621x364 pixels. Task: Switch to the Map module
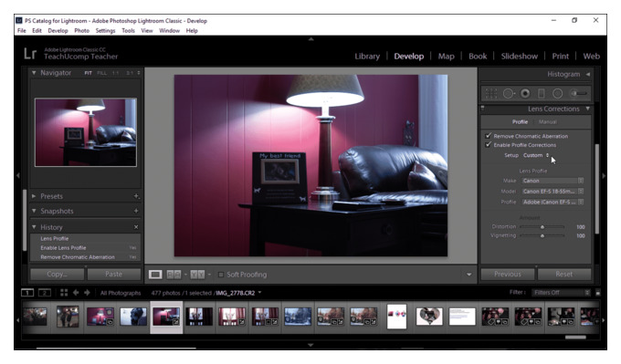[x=446, y=57]
